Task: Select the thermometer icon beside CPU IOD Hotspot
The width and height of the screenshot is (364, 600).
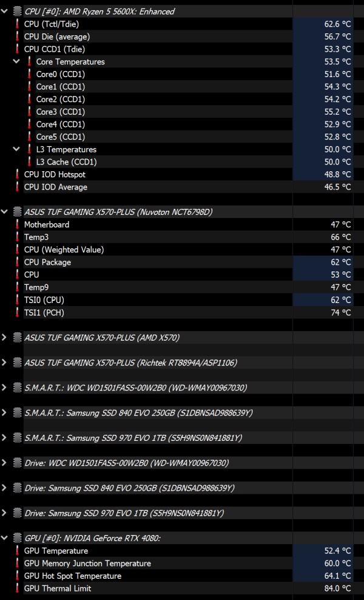Action: click(16, 174)
